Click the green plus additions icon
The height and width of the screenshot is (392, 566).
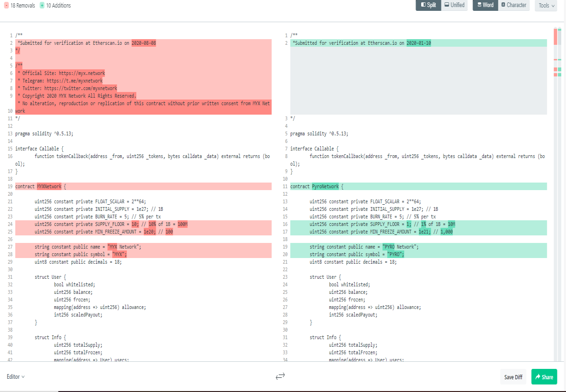[42, 5]
